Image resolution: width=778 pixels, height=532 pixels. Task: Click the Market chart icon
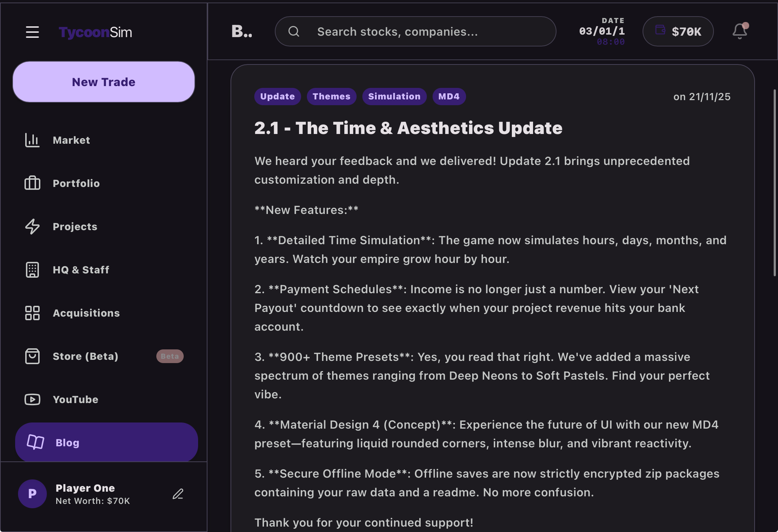(32, 140)
